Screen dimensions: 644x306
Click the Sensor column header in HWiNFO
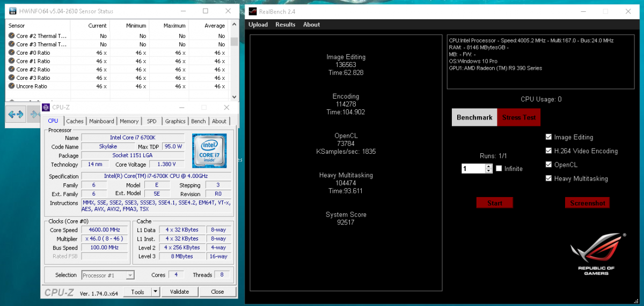point(37,25)
